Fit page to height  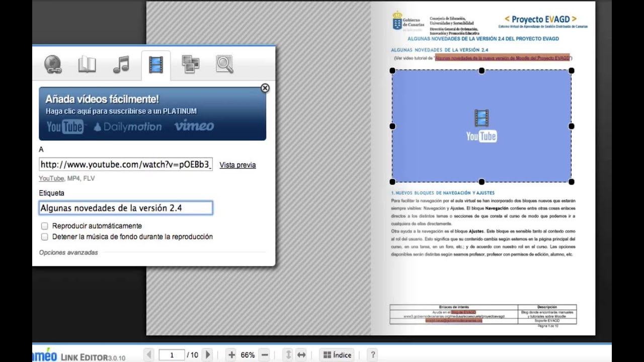point(288,355)
